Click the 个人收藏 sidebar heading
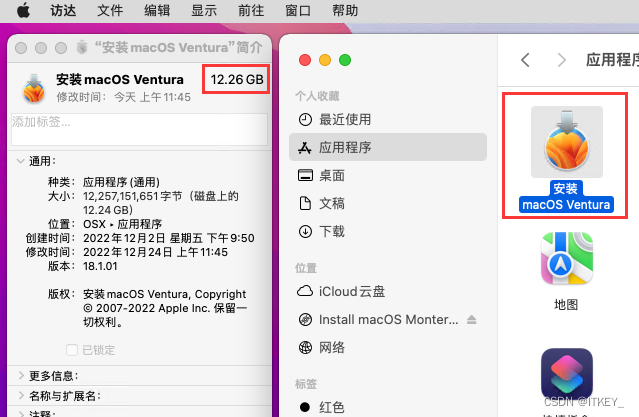 [317, 96]
